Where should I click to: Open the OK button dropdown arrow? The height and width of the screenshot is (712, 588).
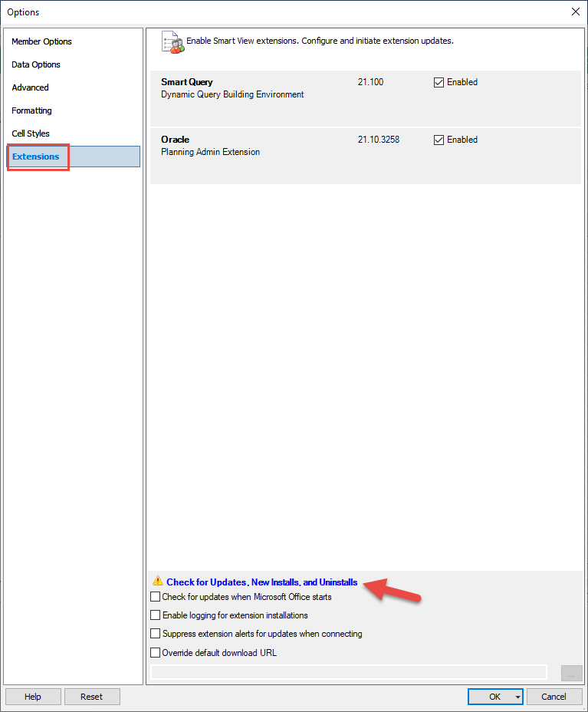tap(518, 697)
